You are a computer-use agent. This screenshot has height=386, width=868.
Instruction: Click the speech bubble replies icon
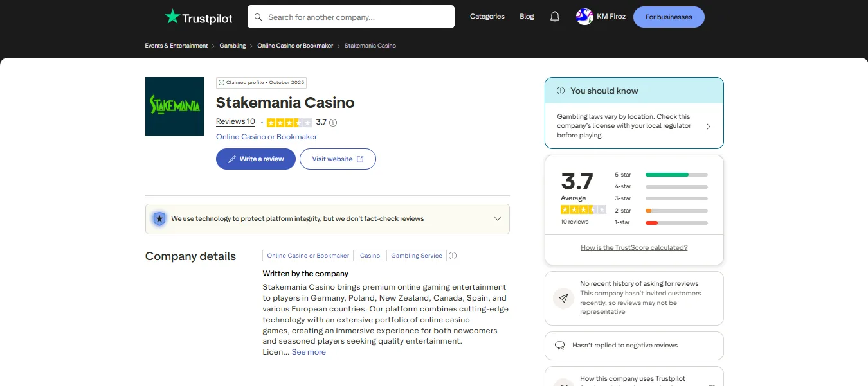click(559, 346)
